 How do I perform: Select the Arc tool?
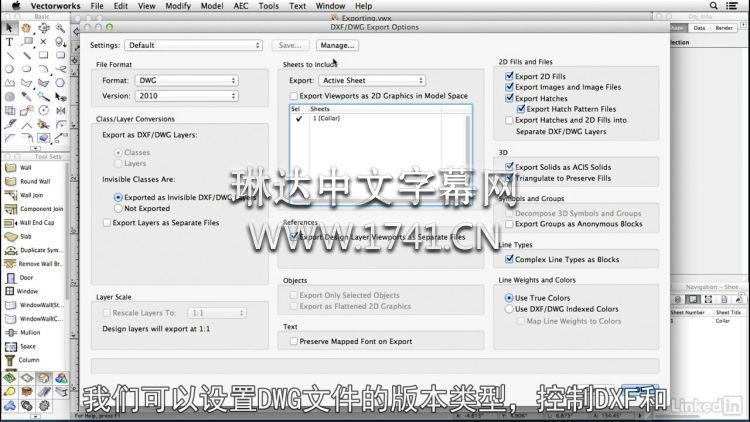pyautogui.click(x=44, y=69)
